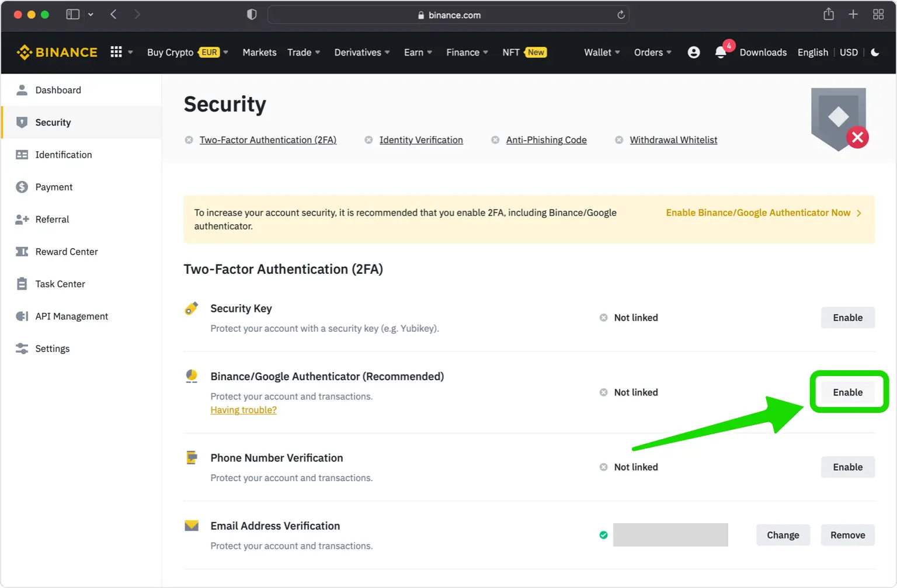
Task: Enable Phone Number Verification
Action: click(847, 467)
